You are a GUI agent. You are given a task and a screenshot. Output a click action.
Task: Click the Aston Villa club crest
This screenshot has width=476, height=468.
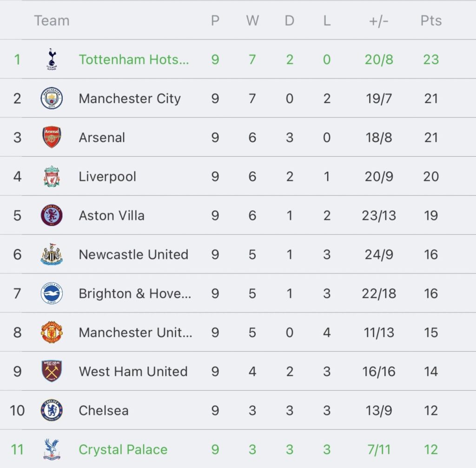(51, 216)
